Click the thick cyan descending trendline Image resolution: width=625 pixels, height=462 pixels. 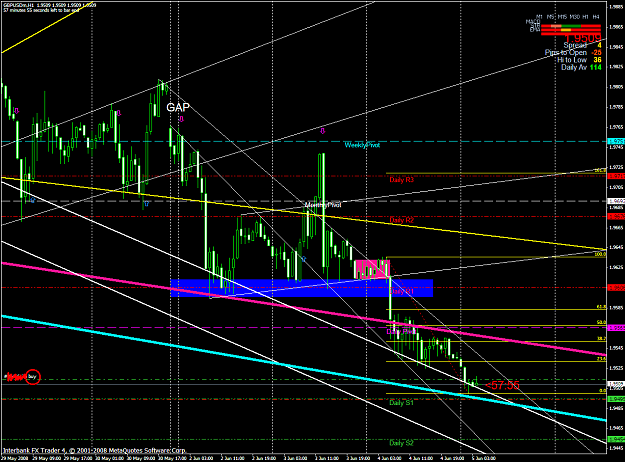coord(304,368)
